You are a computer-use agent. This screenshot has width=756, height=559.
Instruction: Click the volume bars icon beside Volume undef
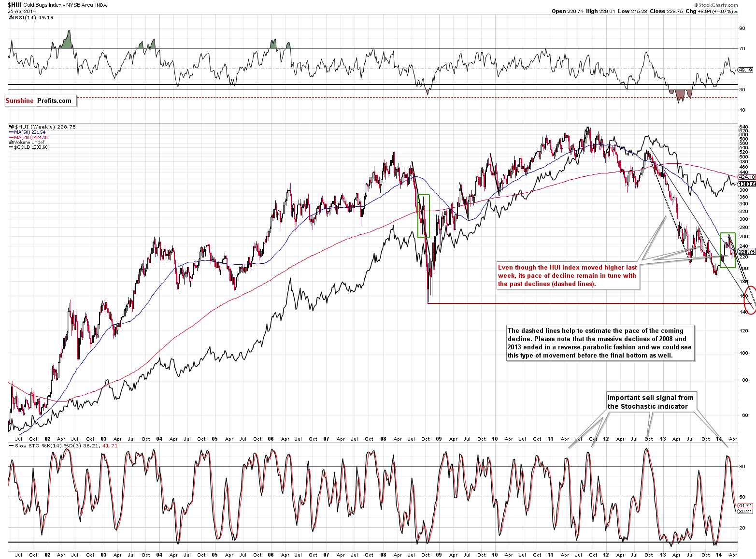click(11, 143)
